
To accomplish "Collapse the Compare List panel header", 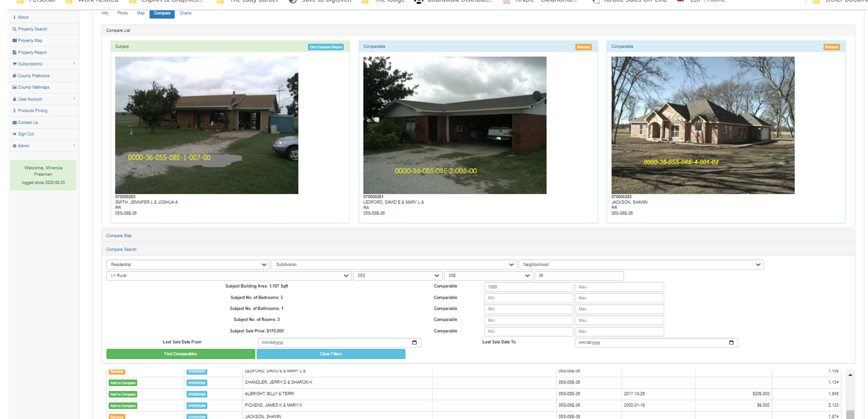I will point(478,30).
